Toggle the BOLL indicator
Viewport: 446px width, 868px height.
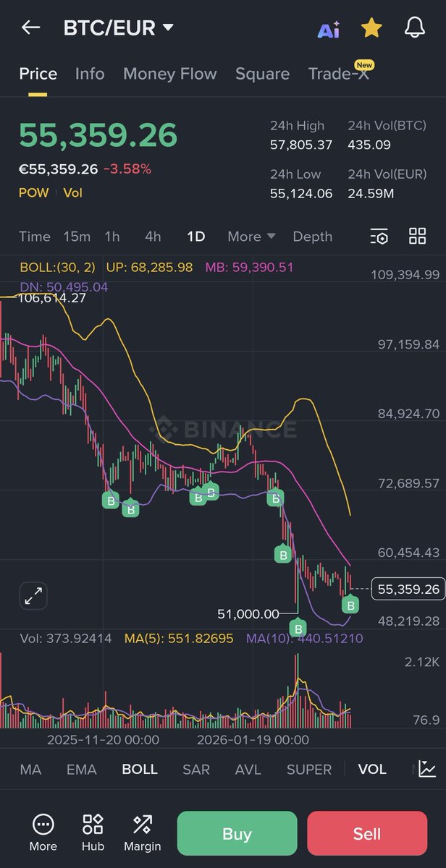tap(140, 770)
